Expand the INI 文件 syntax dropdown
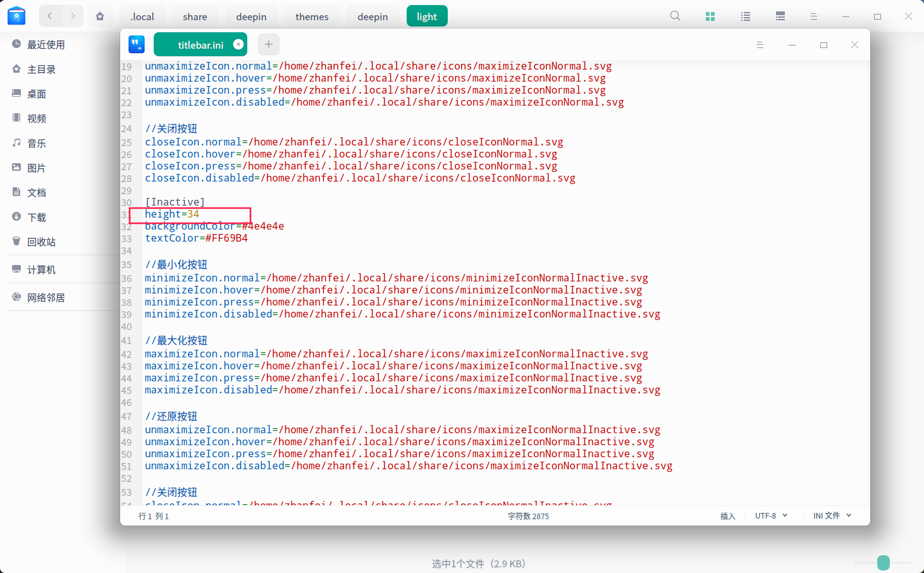Image resolution: width=924 pixels, height=573 pixels. click(x=832, y=516)
